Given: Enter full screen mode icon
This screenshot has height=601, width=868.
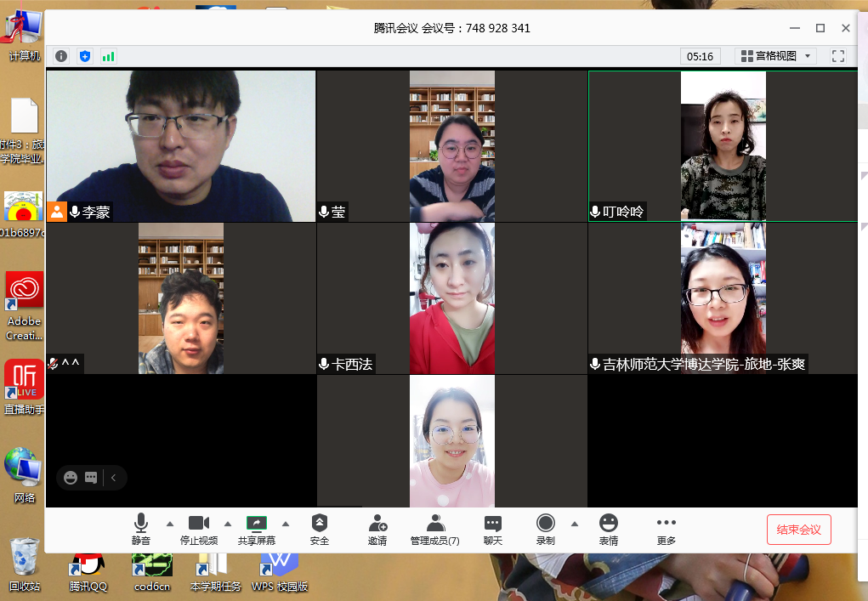Looking at the screenshot, I should click(838, 56).
